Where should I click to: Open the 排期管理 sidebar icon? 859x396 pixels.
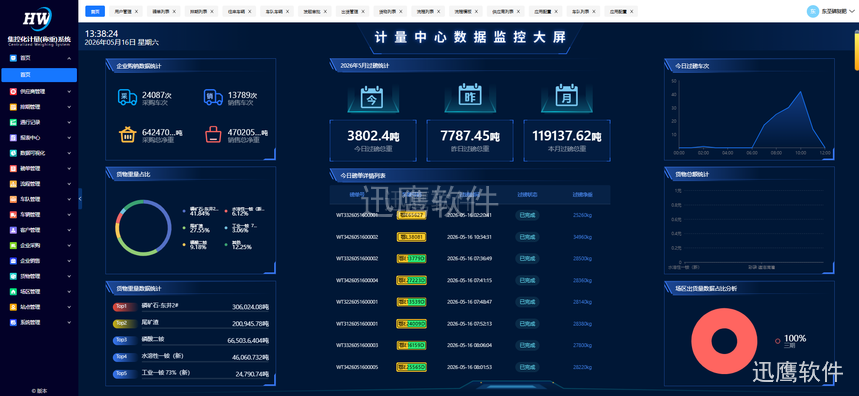coord(13,107)
